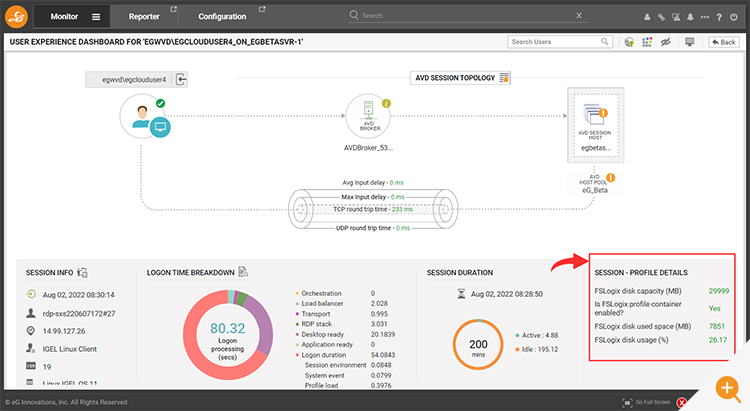Click Avg input delay value
750x411 pixels.
(x=397, y=182)
